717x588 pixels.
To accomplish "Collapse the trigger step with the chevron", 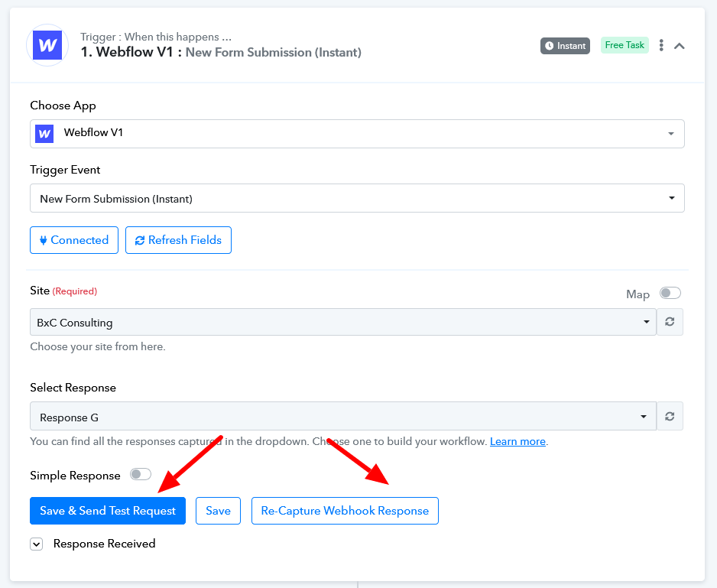I will 680,46.
